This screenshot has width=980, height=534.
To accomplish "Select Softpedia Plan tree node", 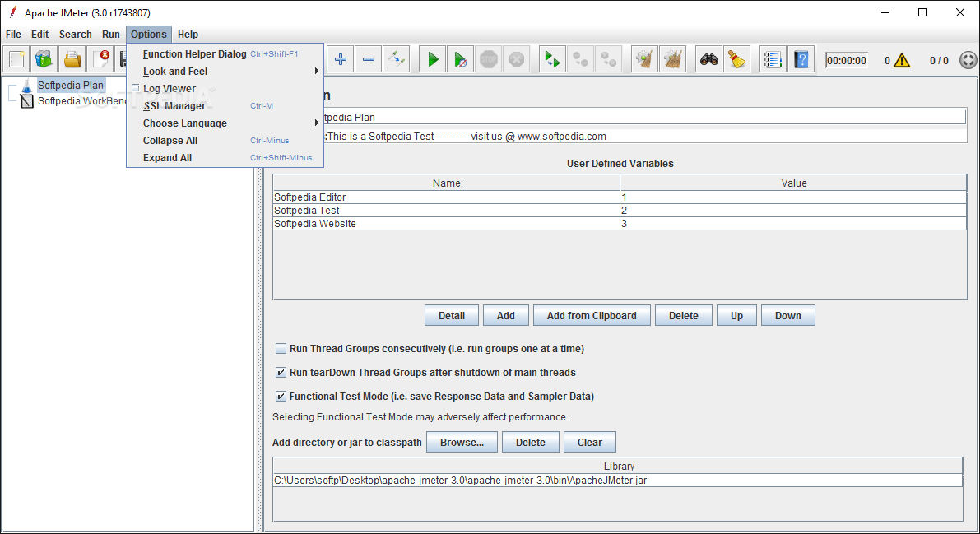I will 70,85.
